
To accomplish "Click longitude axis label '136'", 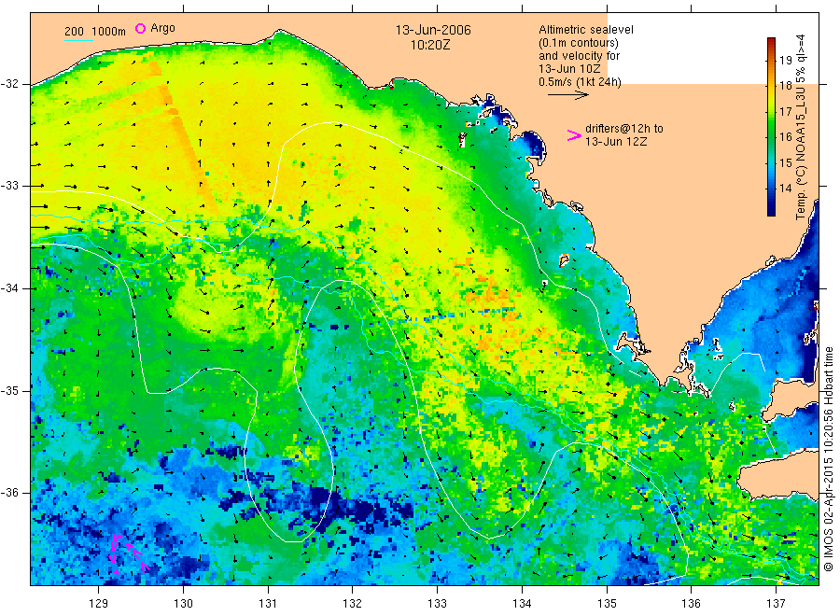I will point(691,604).
